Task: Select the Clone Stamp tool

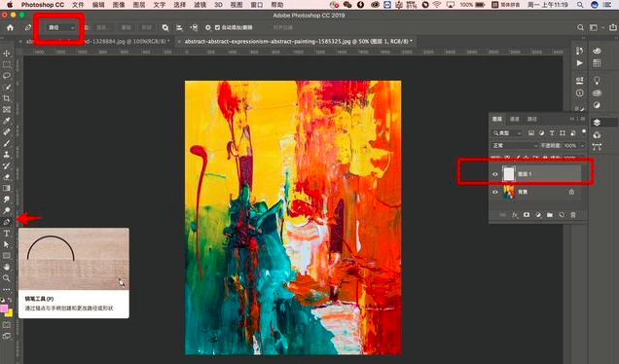Action: 7,155
